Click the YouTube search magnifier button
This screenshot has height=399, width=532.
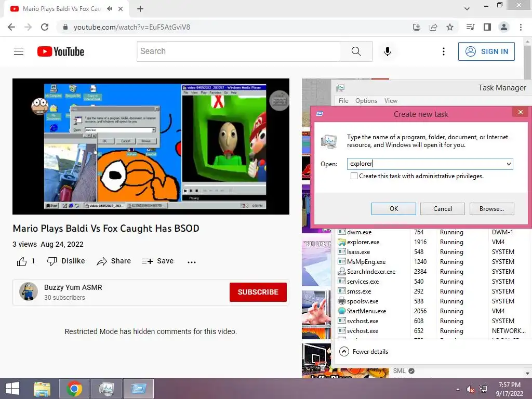[356, 51]
